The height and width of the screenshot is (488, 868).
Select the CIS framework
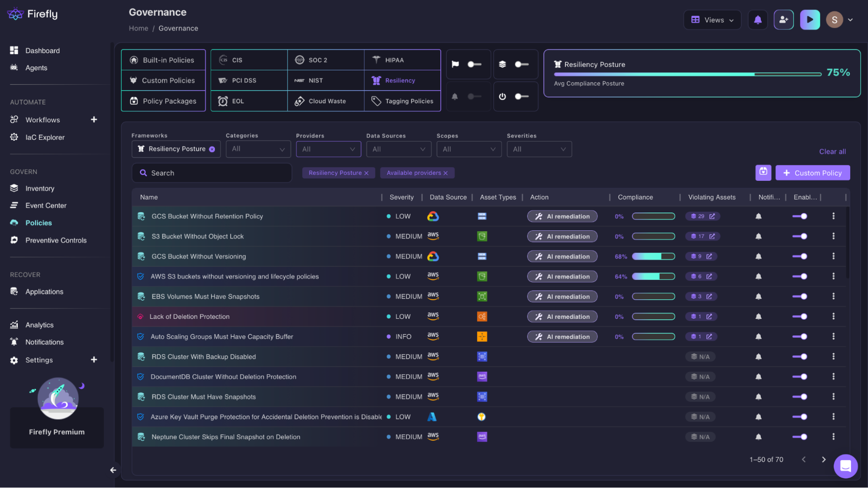[x=249, y=60]
